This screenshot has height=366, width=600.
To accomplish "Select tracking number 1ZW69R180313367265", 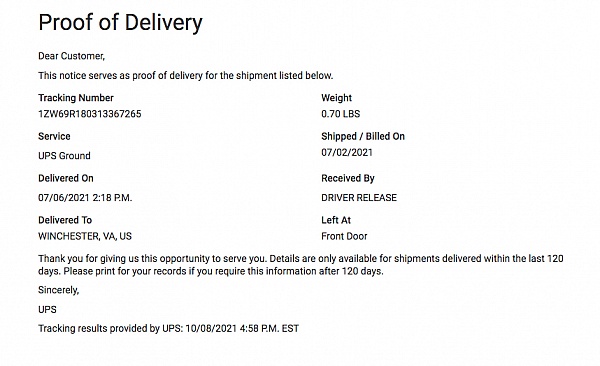I will coord(90,114).
